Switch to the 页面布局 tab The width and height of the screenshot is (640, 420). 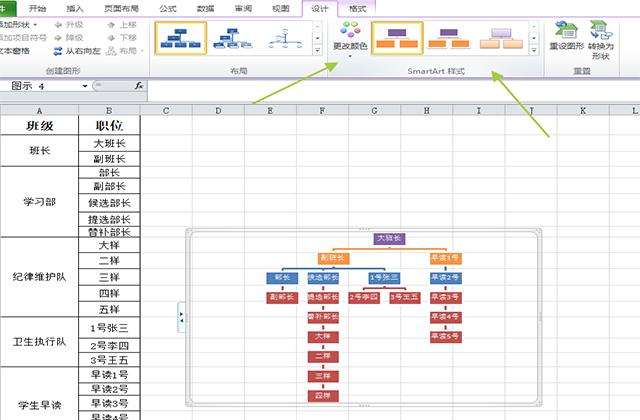[x=121, y=9]
